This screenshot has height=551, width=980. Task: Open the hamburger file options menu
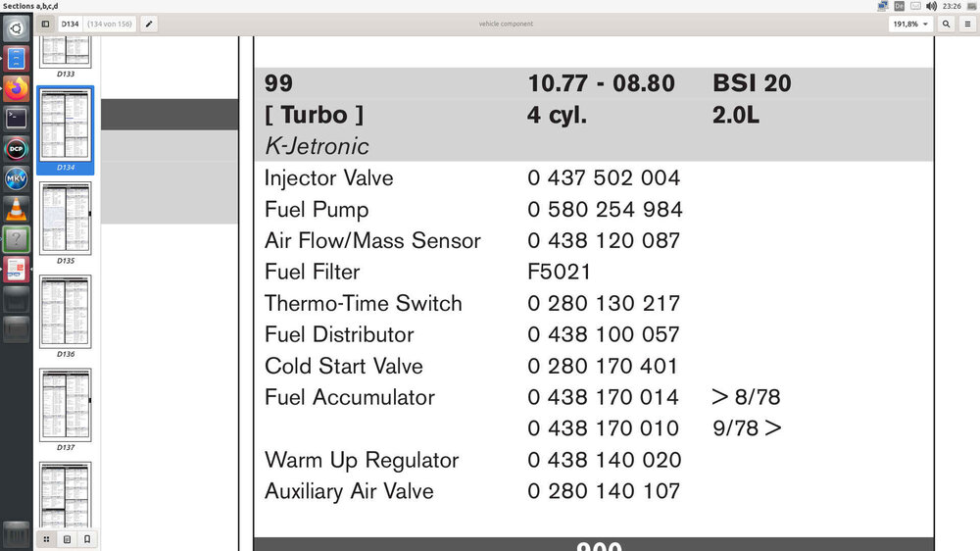click(967, 24)
